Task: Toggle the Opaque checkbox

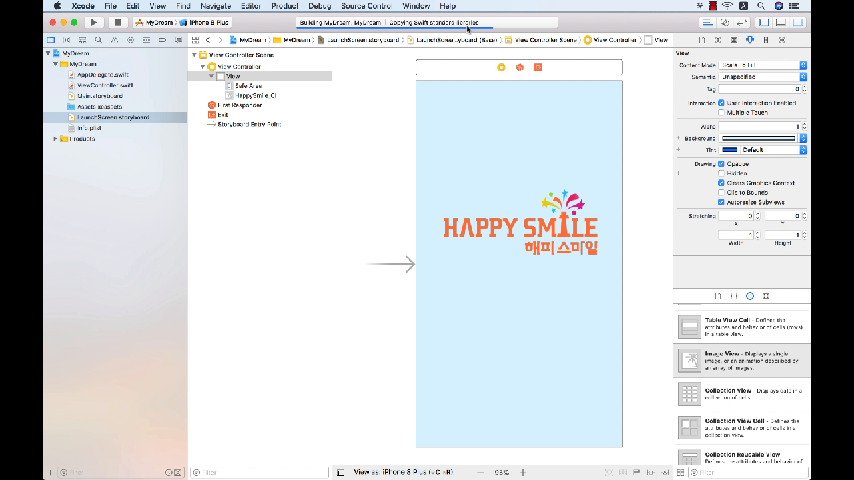Action: (721, 163)
